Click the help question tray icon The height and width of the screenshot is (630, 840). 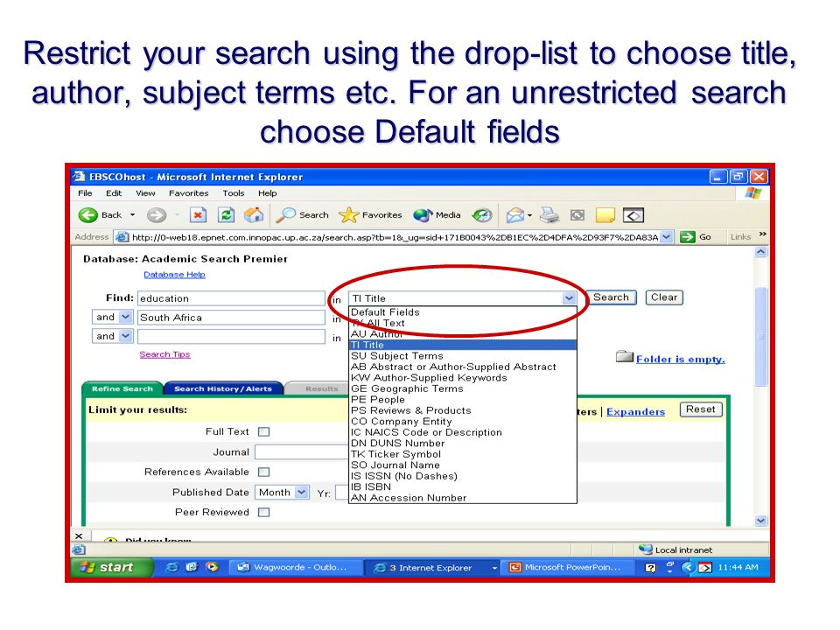[650, 568]
